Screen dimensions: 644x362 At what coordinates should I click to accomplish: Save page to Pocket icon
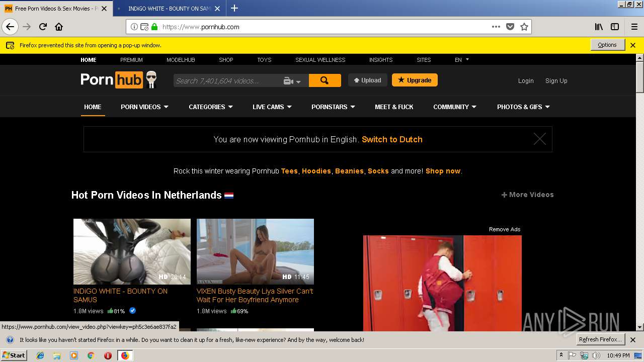click(x=510, y=27)
